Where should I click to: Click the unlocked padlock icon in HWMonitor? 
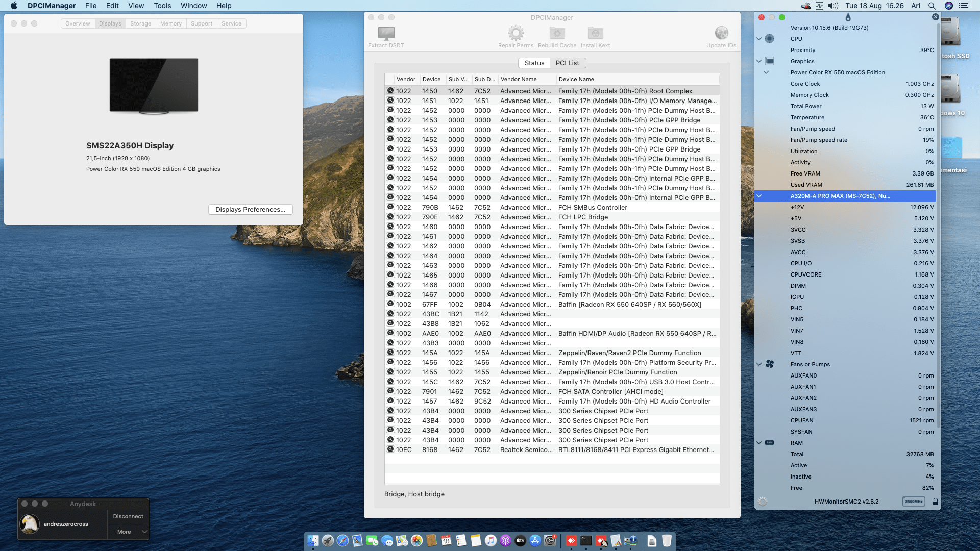tap(935, 502)
